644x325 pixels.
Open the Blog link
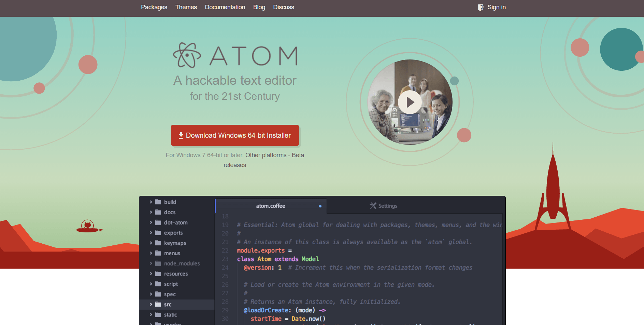(x=259, y=7)
